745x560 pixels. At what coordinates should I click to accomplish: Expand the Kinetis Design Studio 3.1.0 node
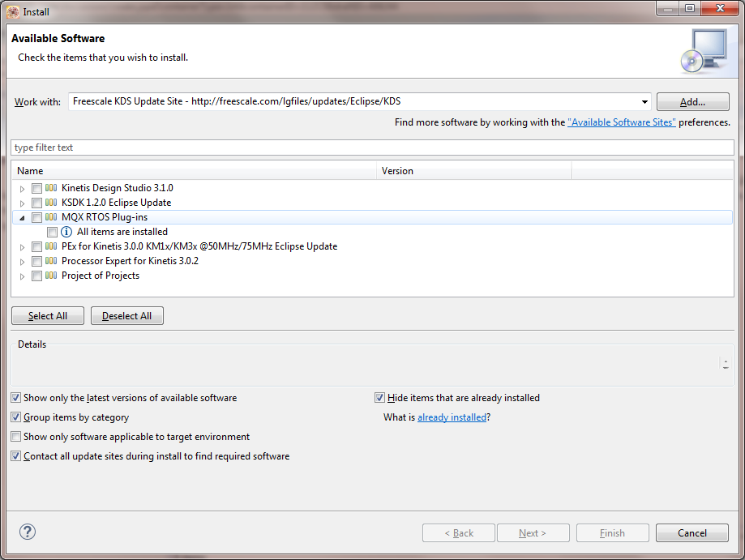pos(22,189)
